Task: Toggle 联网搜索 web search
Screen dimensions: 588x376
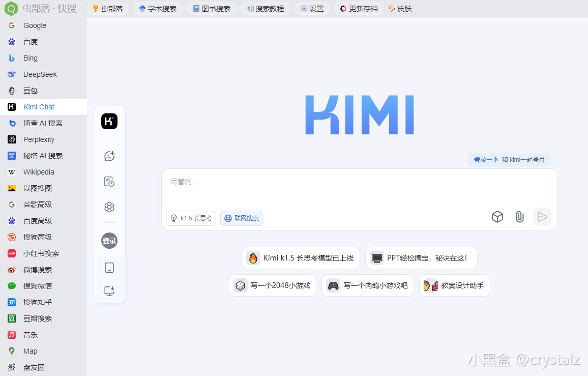Action: coord(242,218)
